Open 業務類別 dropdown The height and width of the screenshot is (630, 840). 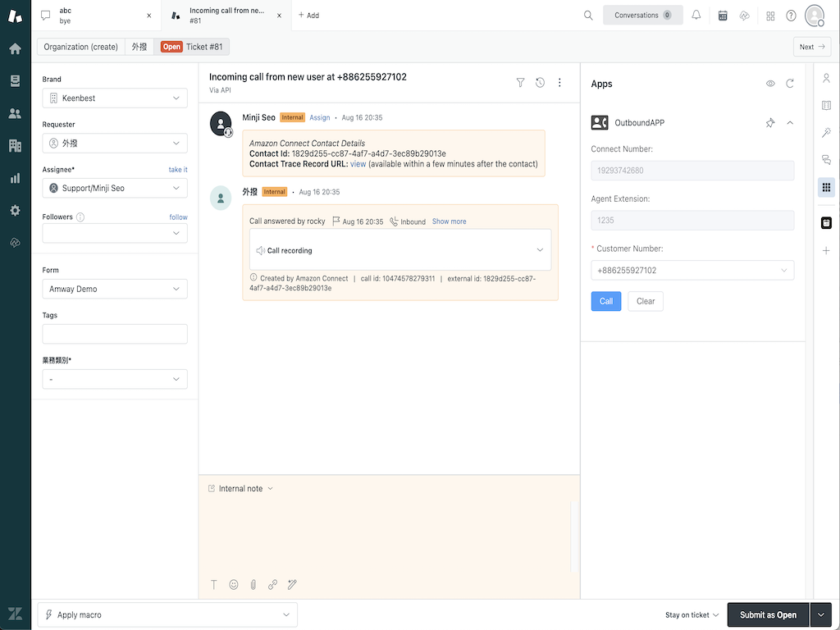pyautogui.click(x=115, y=379)
